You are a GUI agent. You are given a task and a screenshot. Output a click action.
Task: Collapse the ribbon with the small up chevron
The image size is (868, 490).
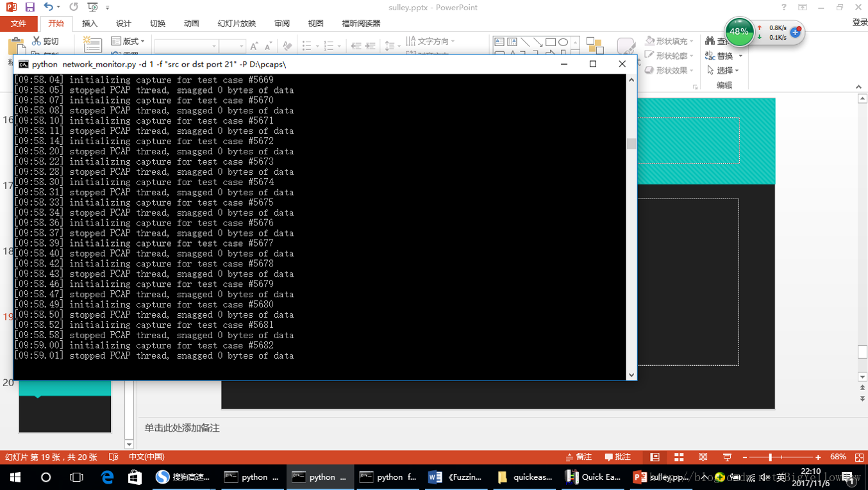858,86
